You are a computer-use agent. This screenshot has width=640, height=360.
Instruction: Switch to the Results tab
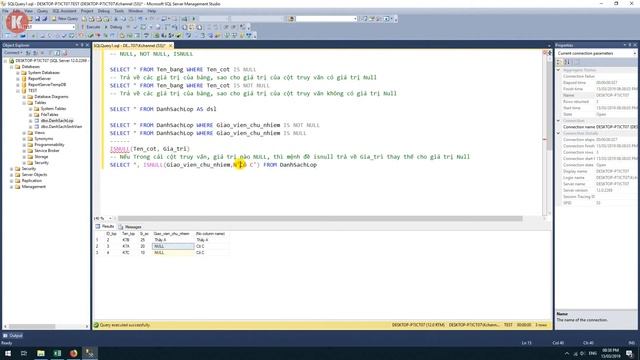[x=105, y=226]
